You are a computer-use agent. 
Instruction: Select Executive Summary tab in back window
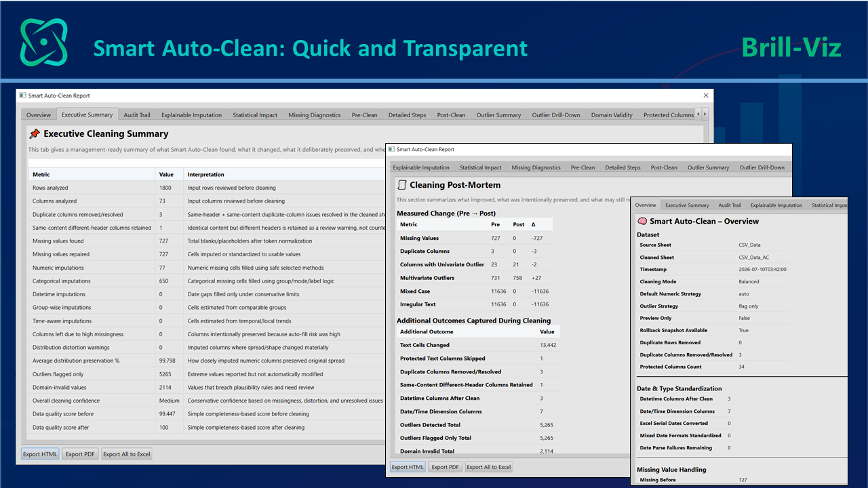point(87,115)
